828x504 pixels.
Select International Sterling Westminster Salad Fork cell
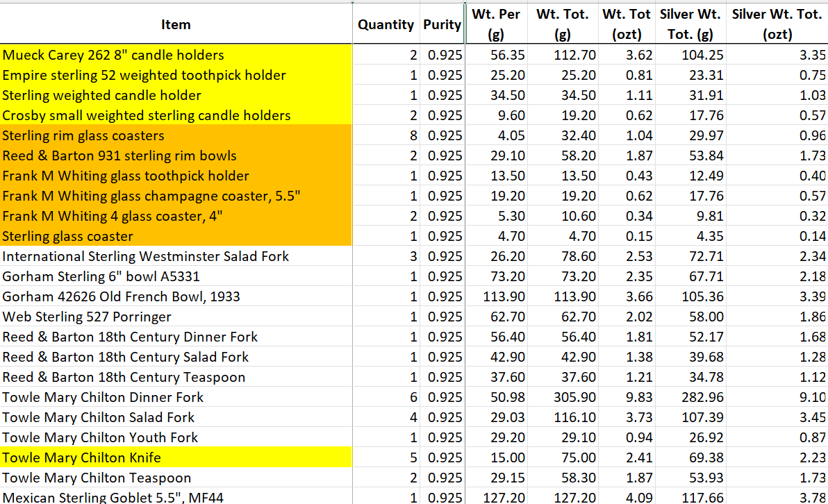176,256
